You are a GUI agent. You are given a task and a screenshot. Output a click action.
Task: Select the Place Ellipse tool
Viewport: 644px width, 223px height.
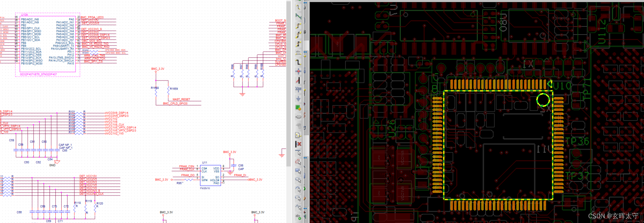pos(298,180)
